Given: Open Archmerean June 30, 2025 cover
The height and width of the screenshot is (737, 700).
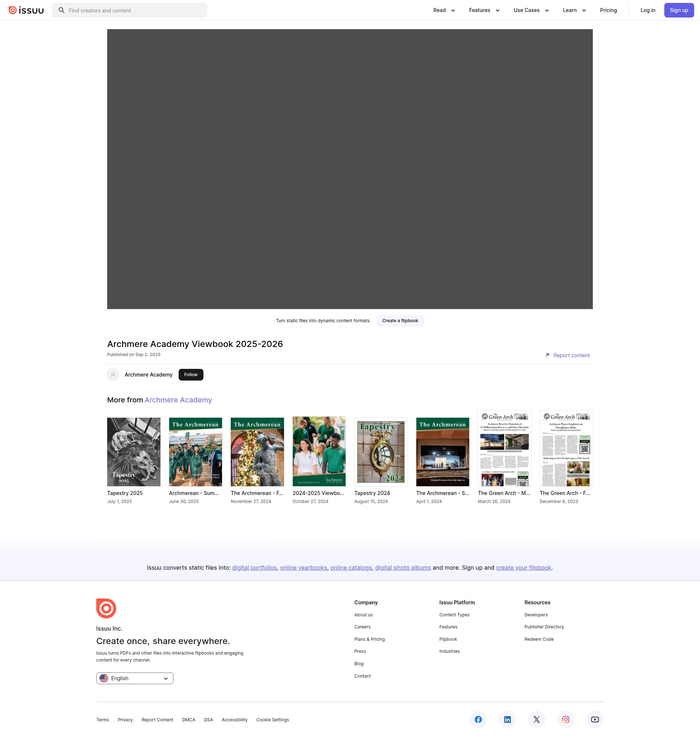Looking at the screenshot, I should [x=195, y=452].
